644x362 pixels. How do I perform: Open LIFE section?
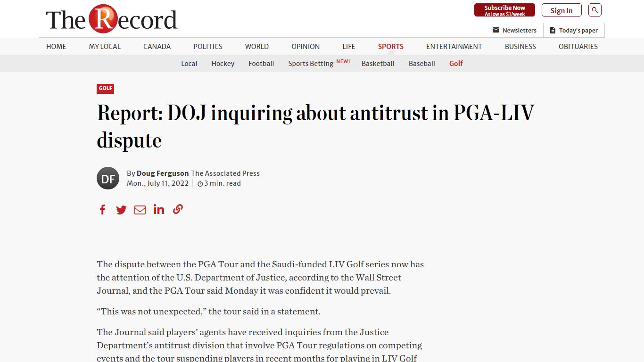click(x=349, y=46)
